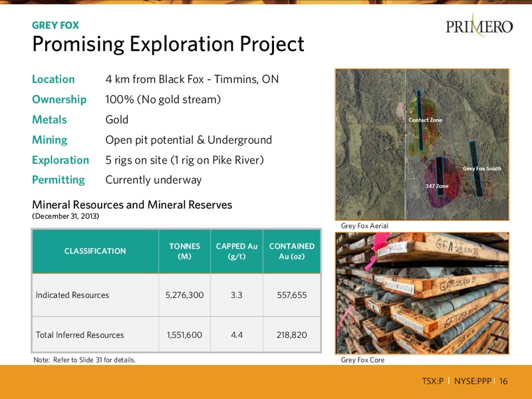Click '5 rigs on site (1 rig on Pike River)'

[x=185, y=160]
